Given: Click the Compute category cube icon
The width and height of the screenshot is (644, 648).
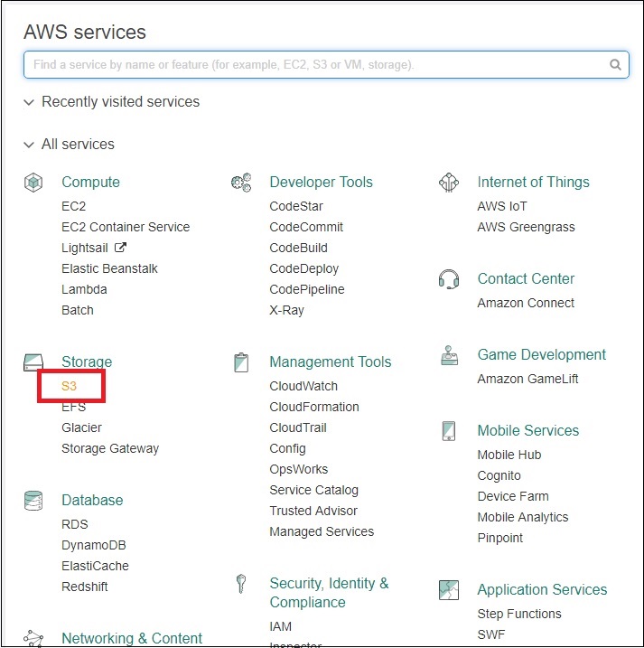Looking at the screenshot, I should click(x=33, y=183).
